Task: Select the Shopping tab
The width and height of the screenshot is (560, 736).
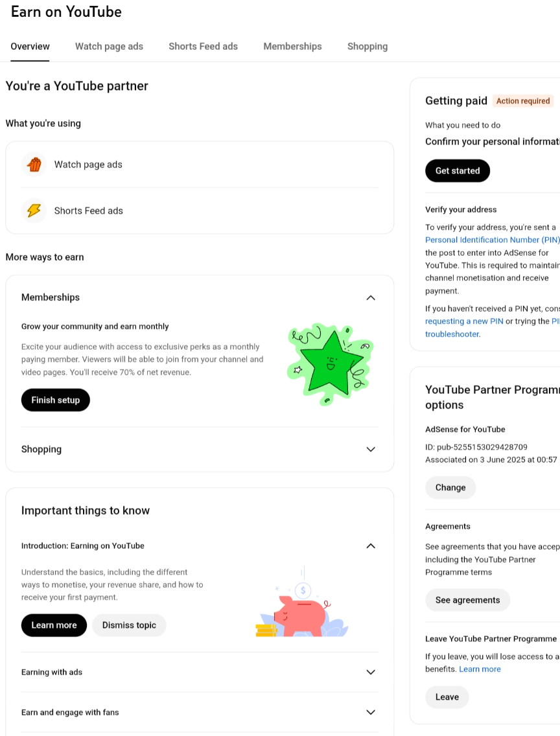Action: click(367, 47)
